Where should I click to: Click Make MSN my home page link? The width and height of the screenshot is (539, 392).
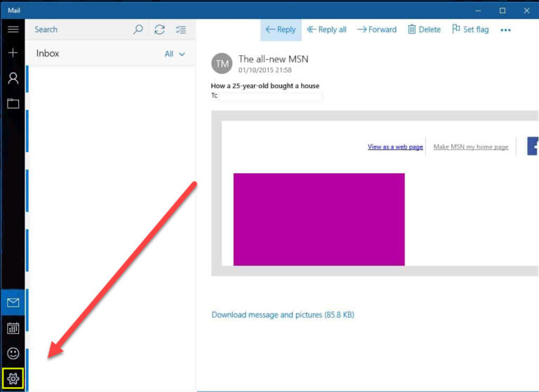point(471,147)
